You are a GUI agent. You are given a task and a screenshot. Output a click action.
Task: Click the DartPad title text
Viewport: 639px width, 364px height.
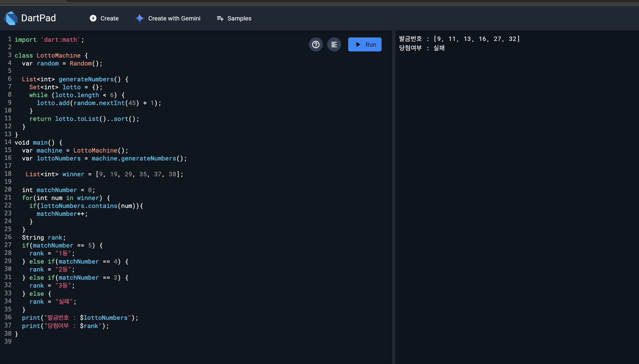[39, 18]
